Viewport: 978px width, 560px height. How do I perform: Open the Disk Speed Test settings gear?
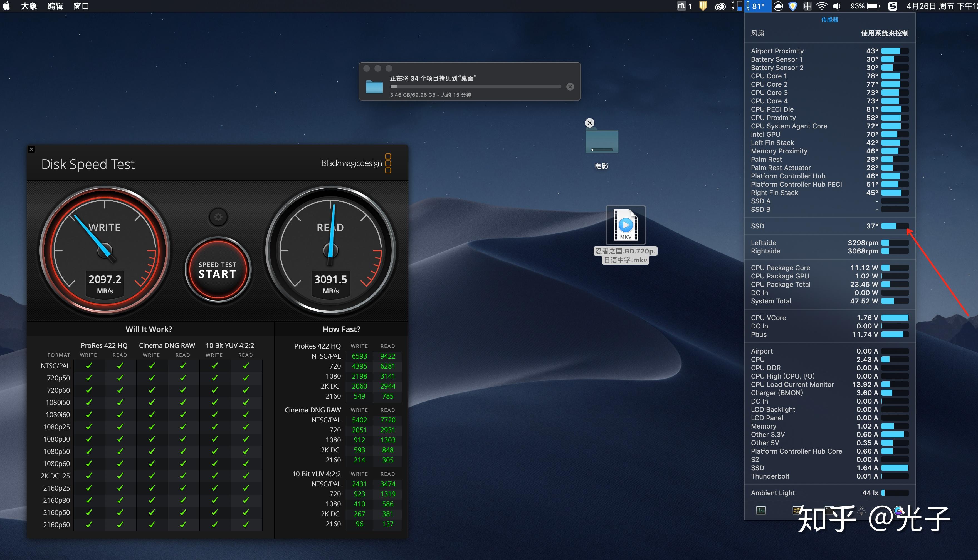[218, 217]
